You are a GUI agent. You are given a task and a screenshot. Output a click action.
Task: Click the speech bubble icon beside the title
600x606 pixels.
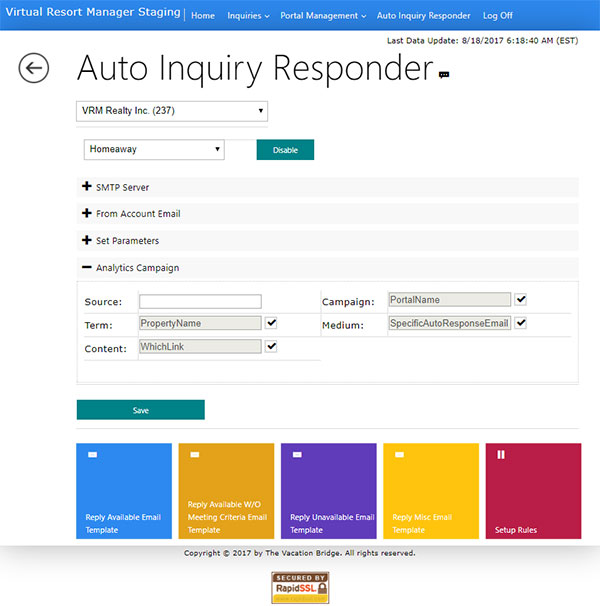click(x=444, y=75)
